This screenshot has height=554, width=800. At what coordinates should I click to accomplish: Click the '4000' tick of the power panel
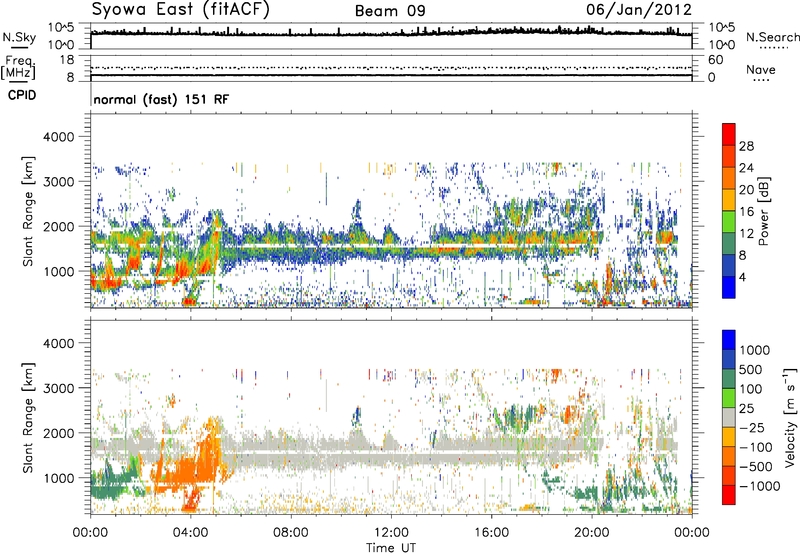pos(59,137)
